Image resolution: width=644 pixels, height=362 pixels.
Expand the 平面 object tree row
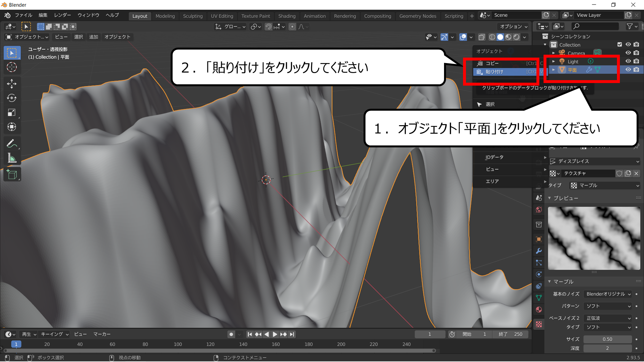tap(554, 70)
